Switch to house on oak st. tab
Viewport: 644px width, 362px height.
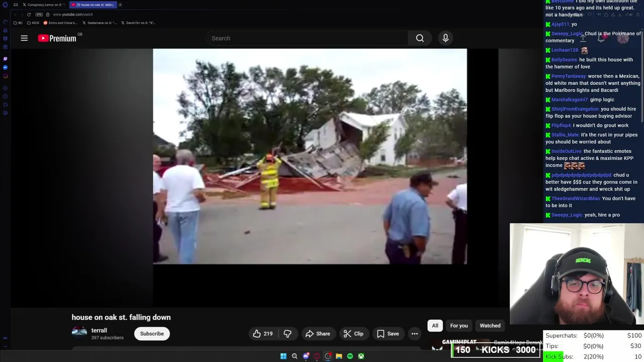[x=92, y=5]
